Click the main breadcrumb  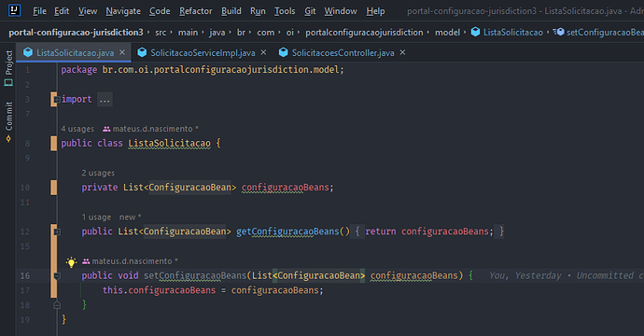[188, 33]
